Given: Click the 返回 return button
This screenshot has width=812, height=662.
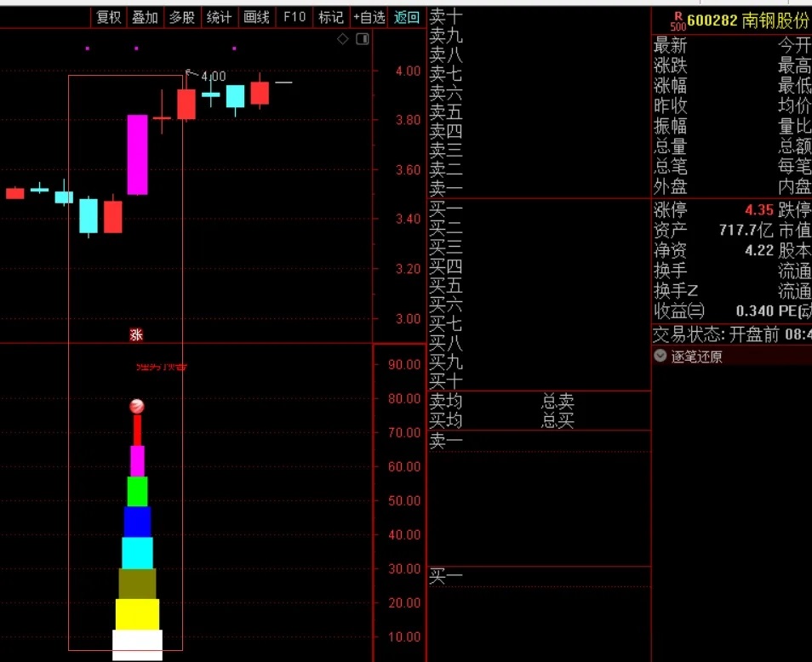Looking at the screenshot, I should (x=406, y=17).
